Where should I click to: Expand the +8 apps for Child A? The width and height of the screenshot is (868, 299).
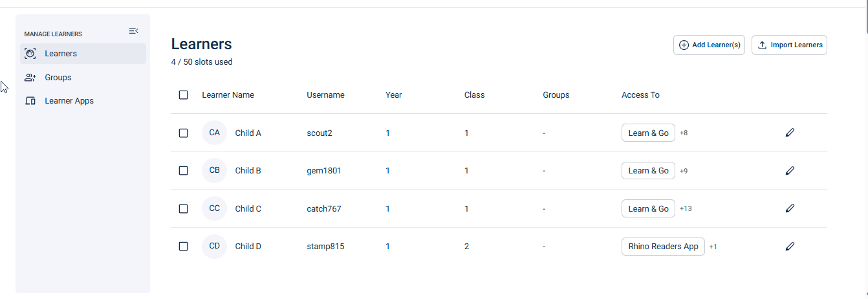684,133
